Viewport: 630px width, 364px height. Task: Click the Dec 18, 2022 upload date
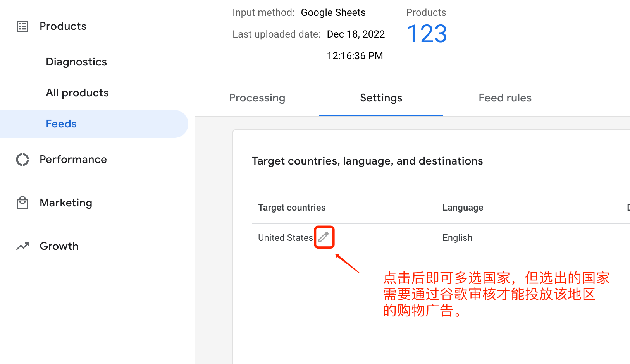(x=356, y=34)
